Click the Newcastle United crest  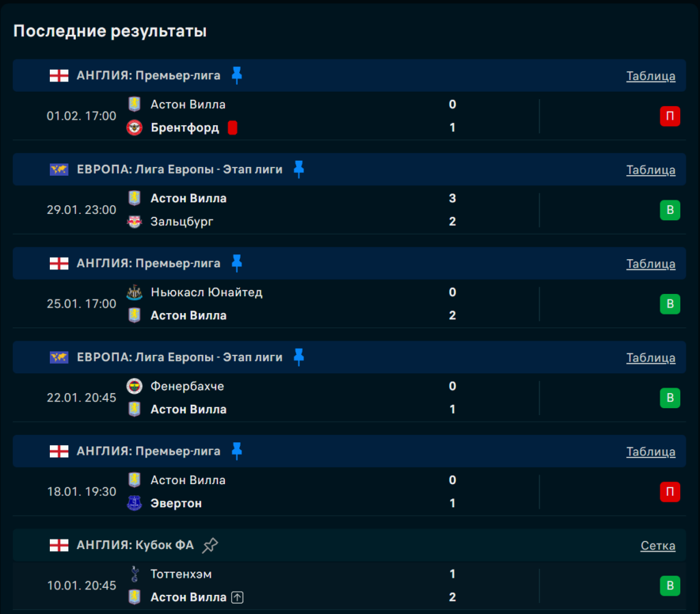pos(135,293)
